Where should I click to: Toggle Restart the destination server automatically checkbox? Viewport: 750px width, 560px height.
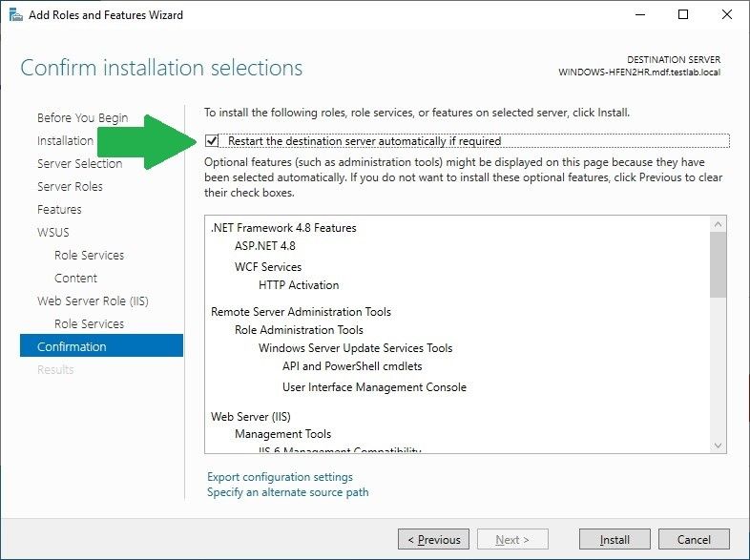coord(212,140)
